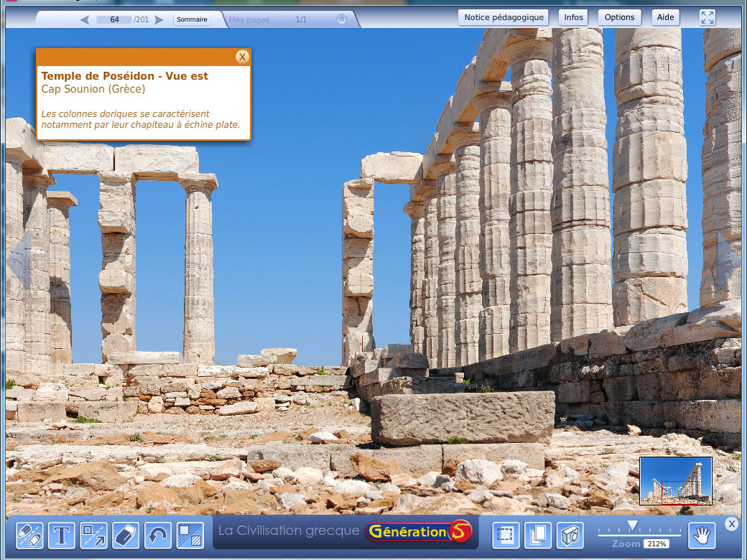Undo the last action
The image size is (747, 560).
point(158,536)
